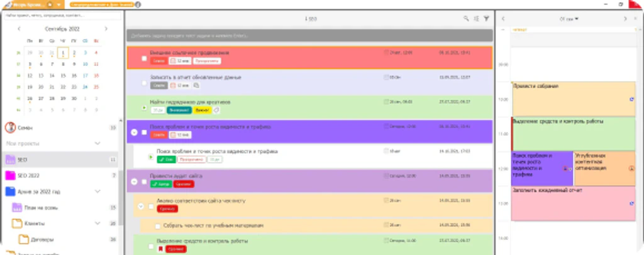
Task: Open the sort options icon in task header
Action: [477, 18]
